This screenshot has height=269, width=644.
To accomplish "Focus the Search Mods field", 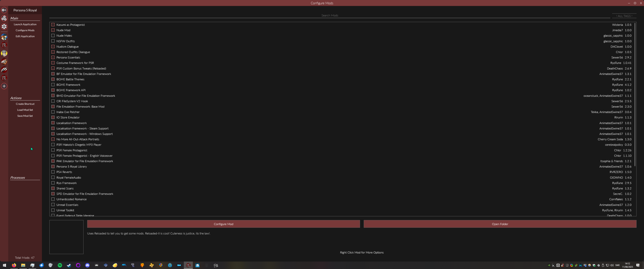I will tap(330, 15).
